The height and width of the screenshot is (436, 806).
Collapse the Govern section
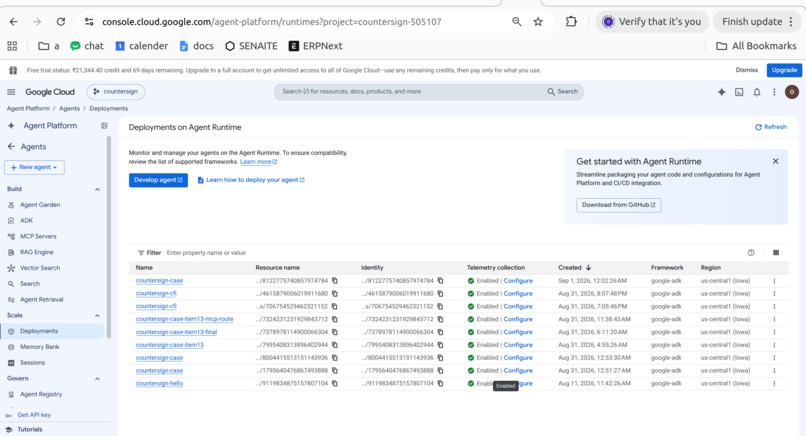point(97,378)
